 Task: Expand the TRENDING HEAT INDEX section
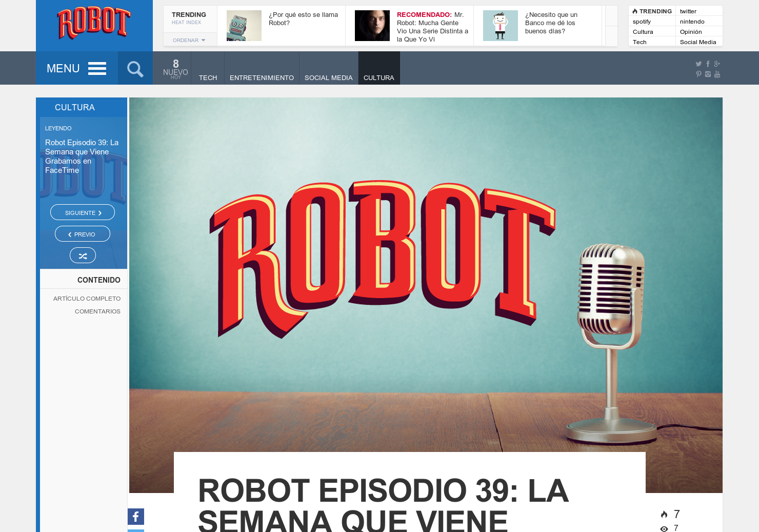pyautogui.click(x=189, y=17)
